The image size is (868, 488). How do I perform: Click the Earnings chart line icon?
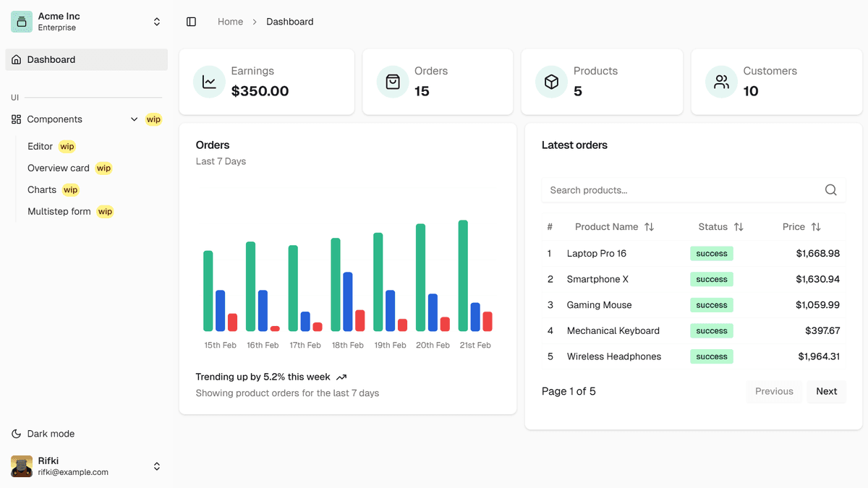pos(209,82)
